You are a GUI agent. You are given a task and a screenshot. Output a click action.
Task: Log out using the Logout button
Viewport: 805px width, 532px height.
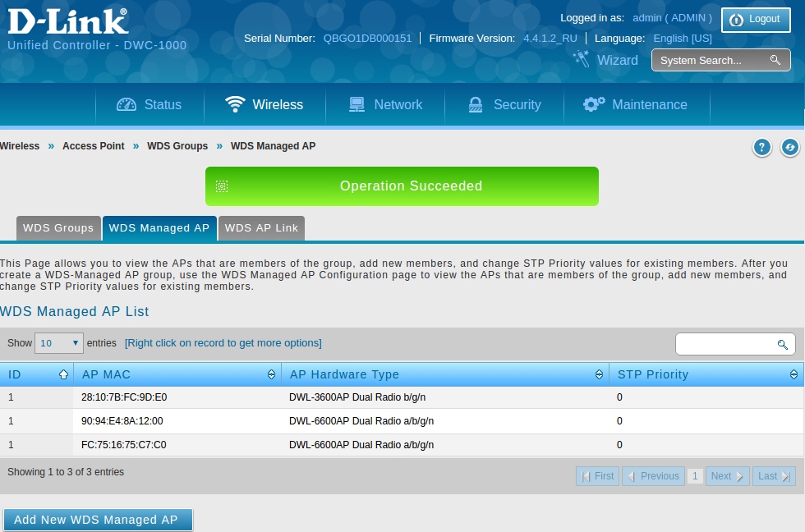(x=755, y=20)
